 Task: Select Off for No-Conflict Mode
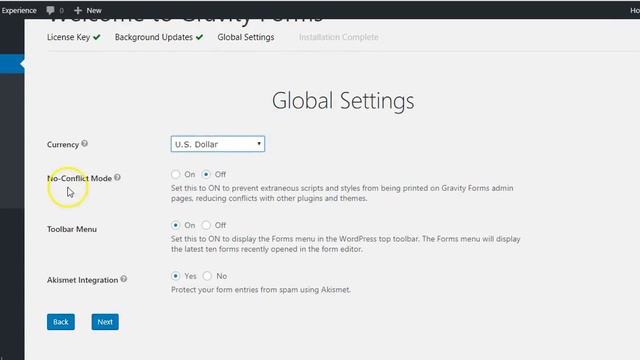tap(206, 174)
